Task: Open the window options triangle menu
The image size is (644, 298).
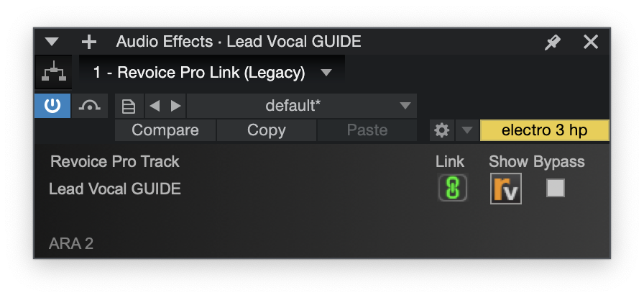Action: pyautogui.click(x=52, y=42)
